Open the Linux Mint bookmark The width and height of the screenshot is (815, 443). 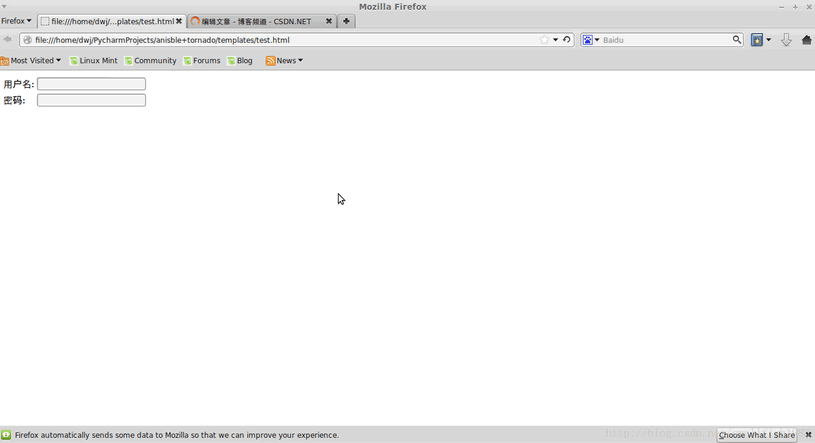(94, 61)
